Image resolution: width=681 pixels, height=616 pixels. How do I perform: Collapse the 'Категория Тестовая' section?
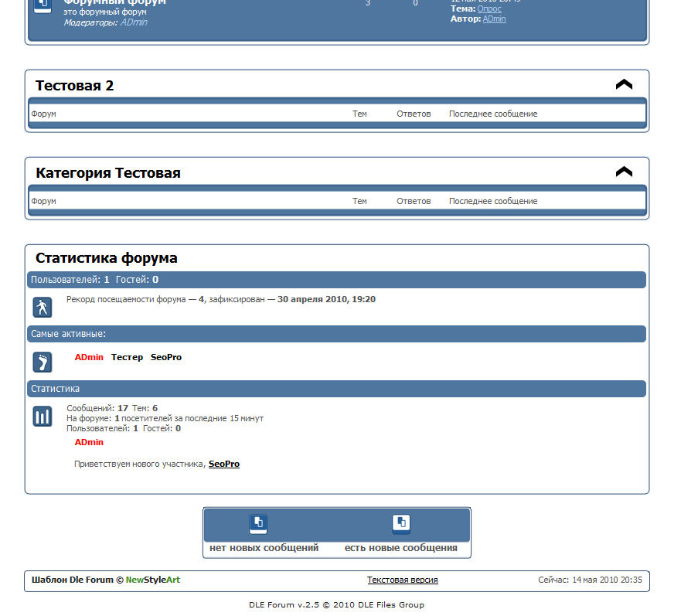coord(624,172)
